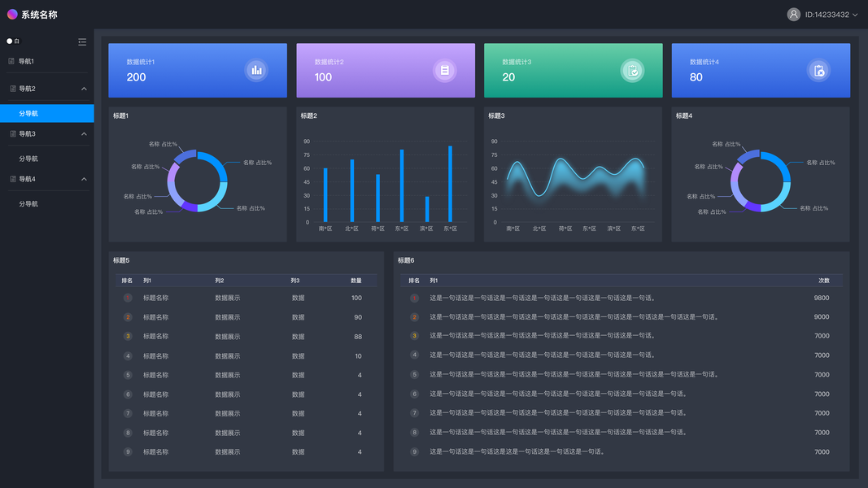Click the 数据统计2 value 100
The image size is (868, 488).
pyautogui.click(x=323, y=77)
